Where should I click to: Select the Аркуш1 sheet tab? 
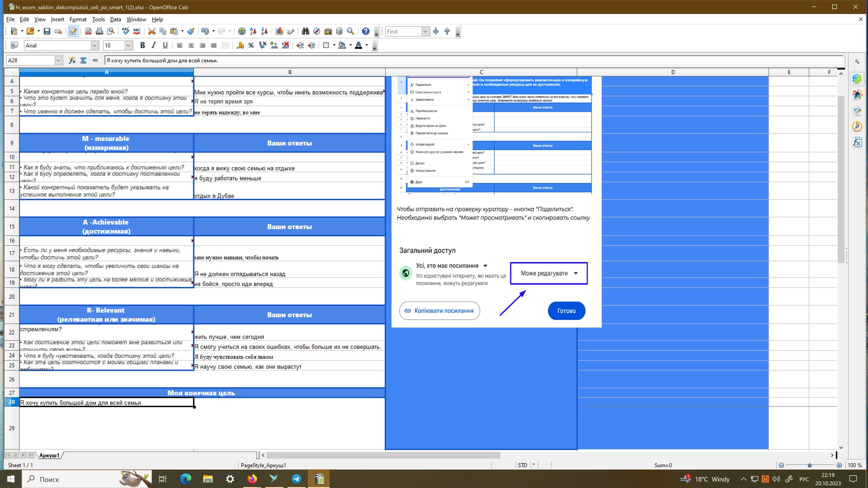point(49,455)
